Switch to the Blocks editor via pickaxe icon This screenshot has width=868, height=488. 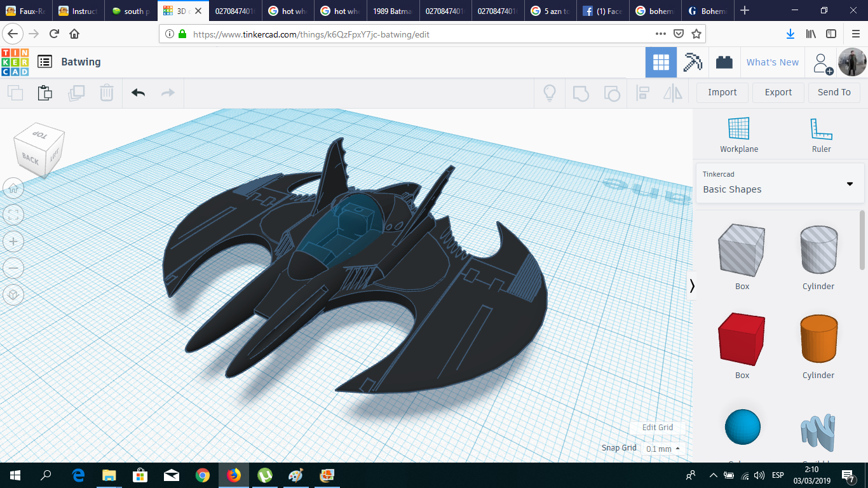tap(692, 62)
